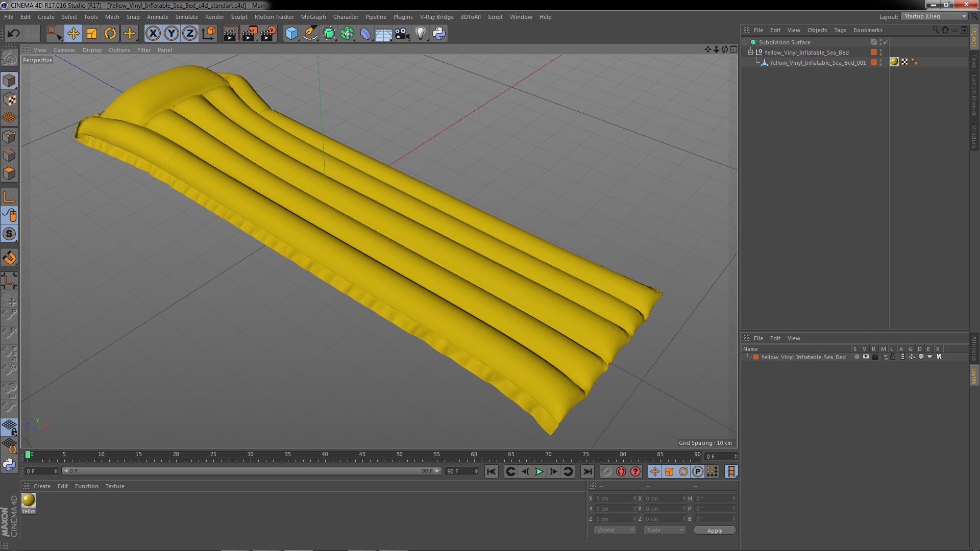Go to start of animation

[491, 472]
